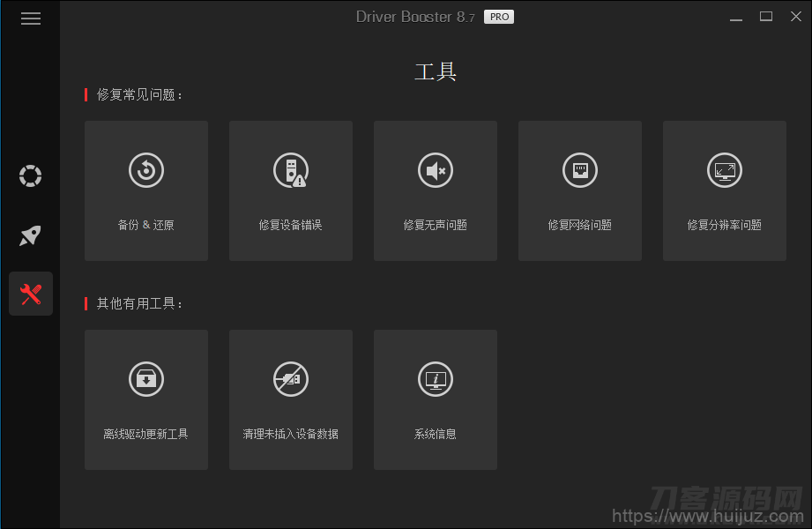Click the monitor 修复分辨率问题 icon

[725, 170]
